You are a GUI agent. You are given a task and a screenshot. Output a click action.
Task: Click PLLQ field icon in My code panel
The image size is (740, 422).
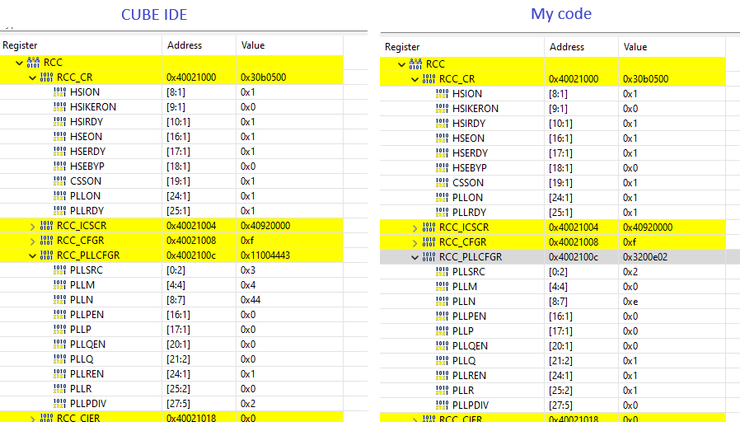tap(442, 361)
